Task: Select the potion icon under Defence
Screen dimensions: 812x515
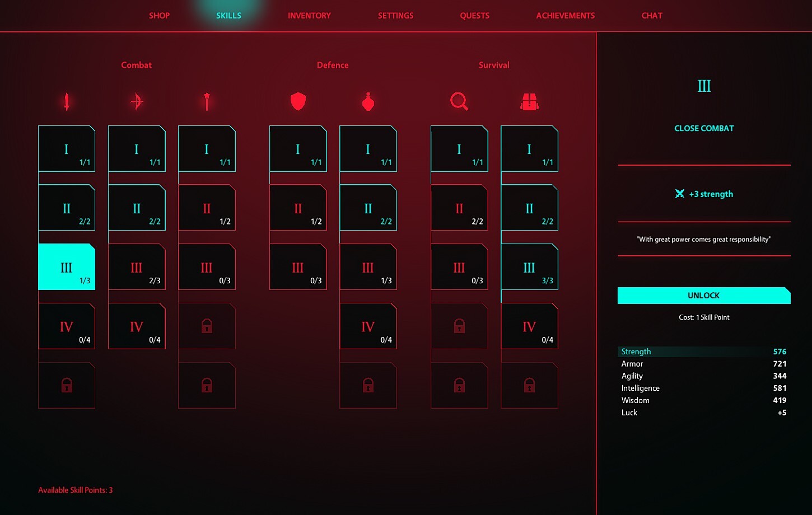Action: (x=368, y=101)
